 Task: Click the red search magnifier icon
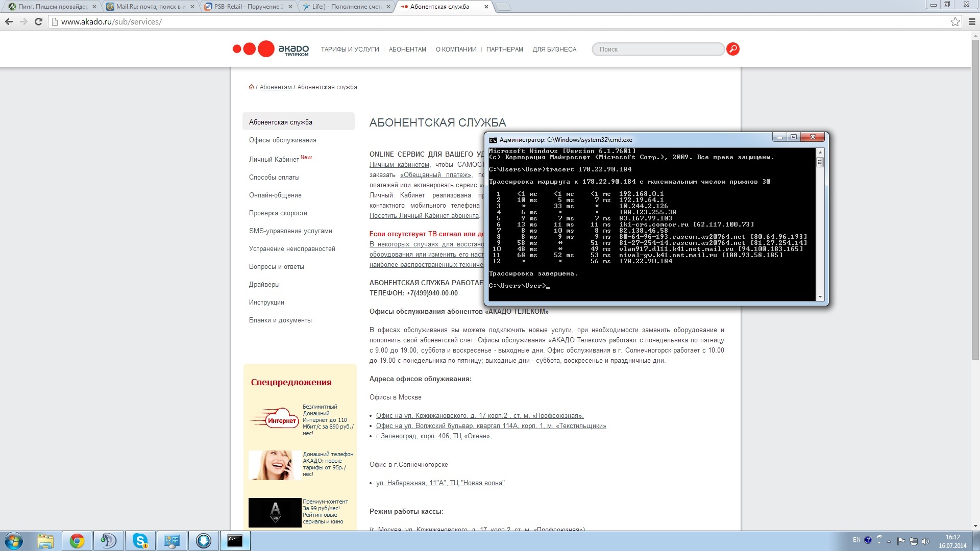pos(732,49)
